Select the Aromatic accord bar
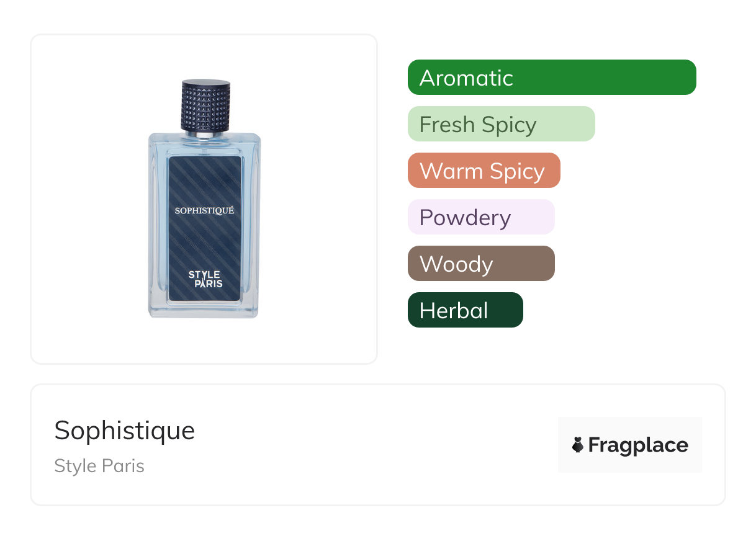The height and width of the screenshot is (536, 756). tap(551, 78)
